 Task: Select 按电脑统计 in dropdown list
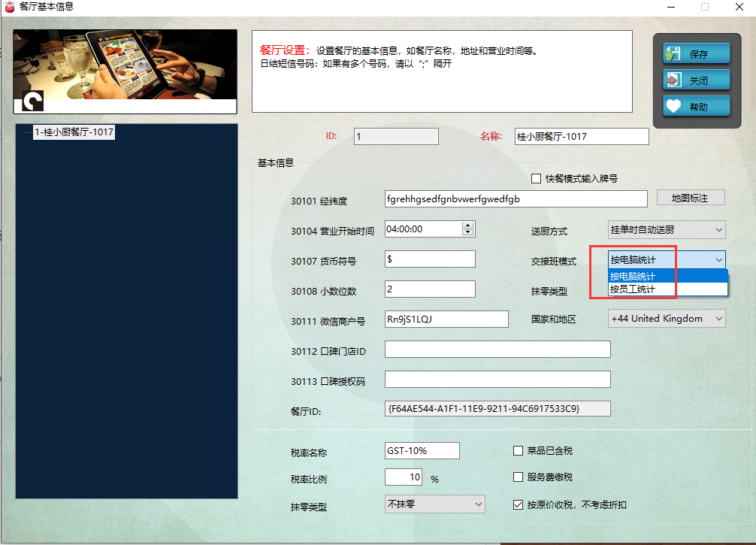tap(668, 277)
